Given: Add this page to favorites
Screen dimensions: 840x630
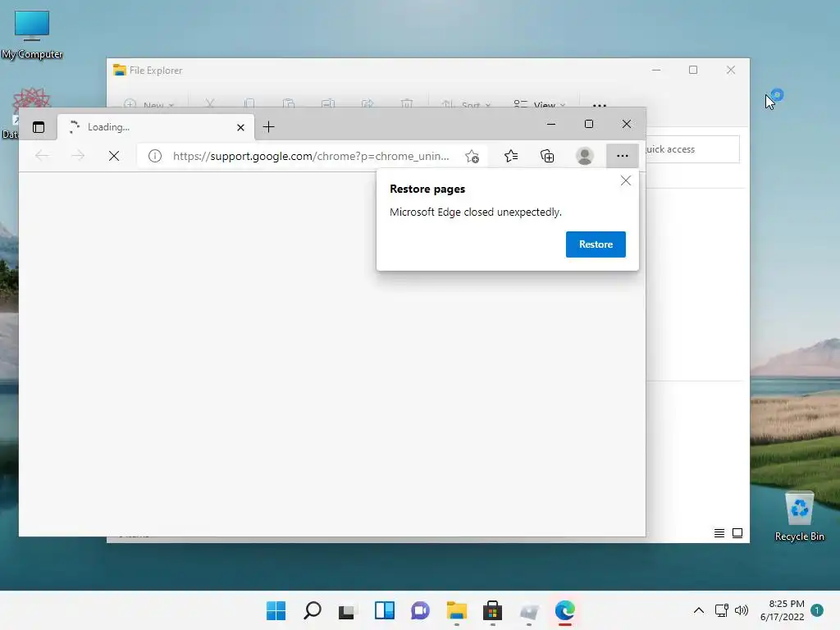Looking at the screenshot, I should [472, 156].
